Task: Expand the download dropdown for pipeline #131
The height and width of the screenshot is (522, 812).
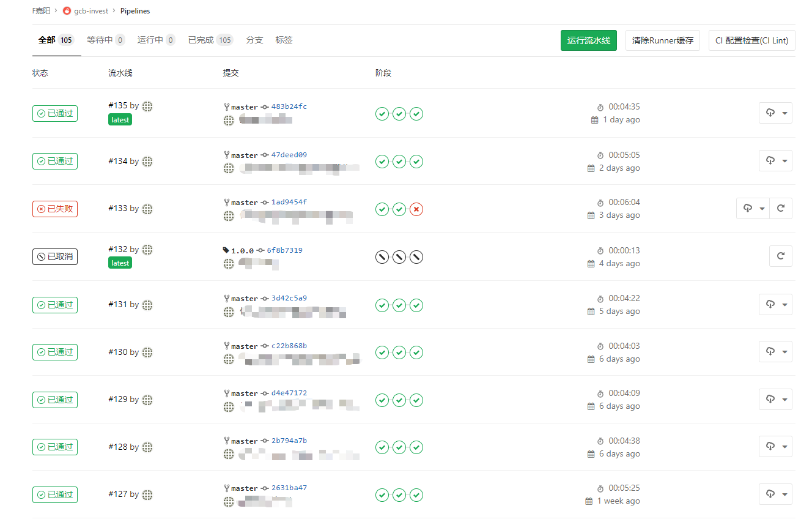Action: [775, 305]
